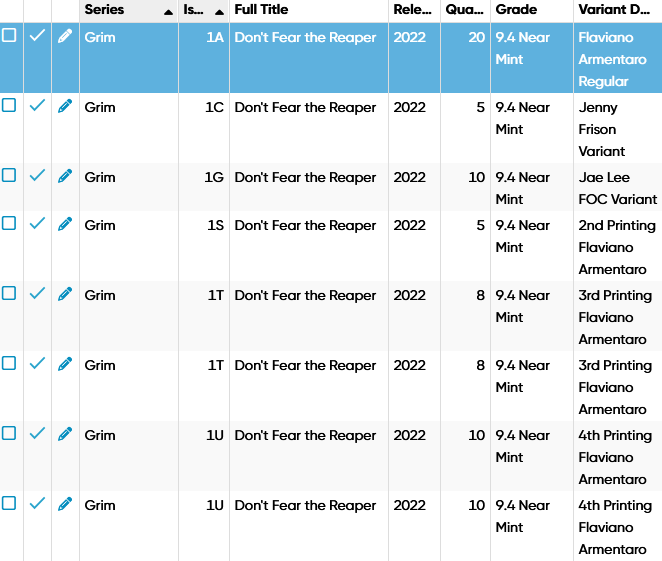This screenshot has height=561, width=662.
Task: Click the Quantity column header
Action: tap(465, 10)
